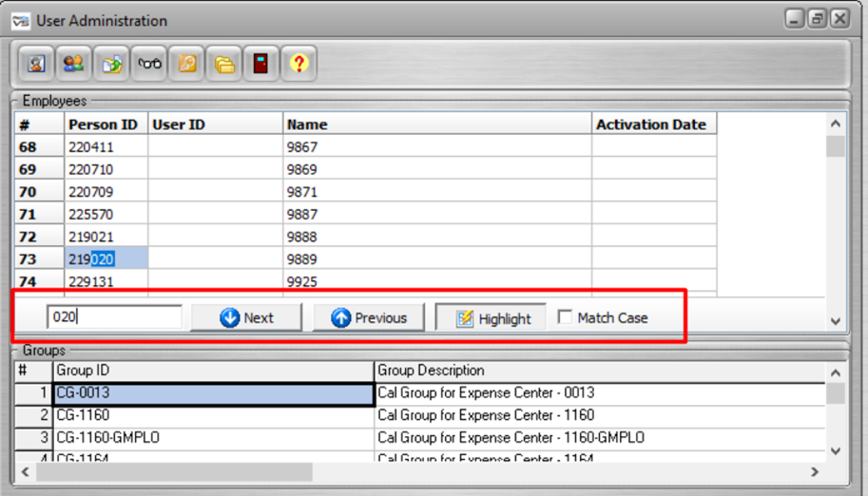Click Groups vertical scrollbar down arrow
Viewport: 868px width, 496px height.
836,450
